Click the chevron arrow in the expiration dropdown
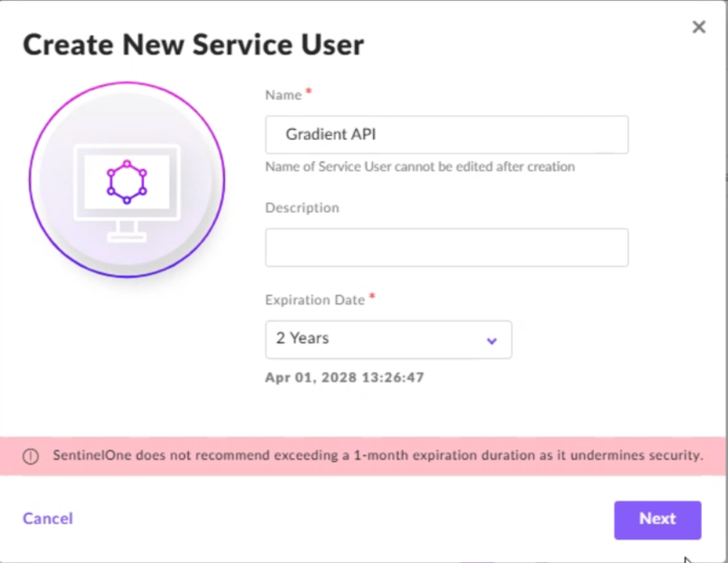Screen dimensions: 728x563 [492, 341]
